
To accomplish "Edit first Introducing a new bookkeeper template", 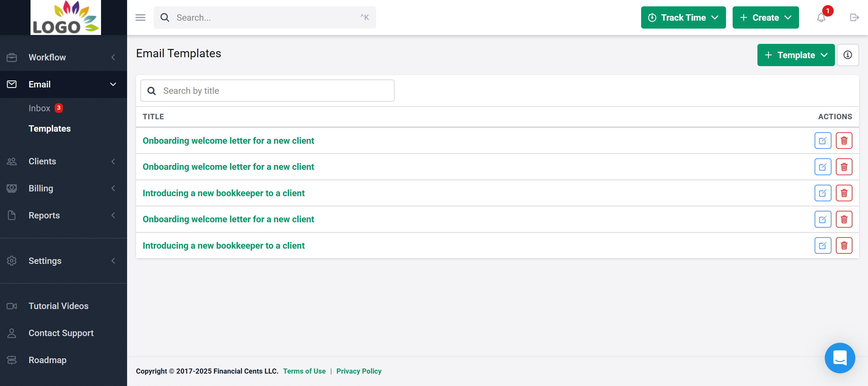I will click(x=823, y=193).
